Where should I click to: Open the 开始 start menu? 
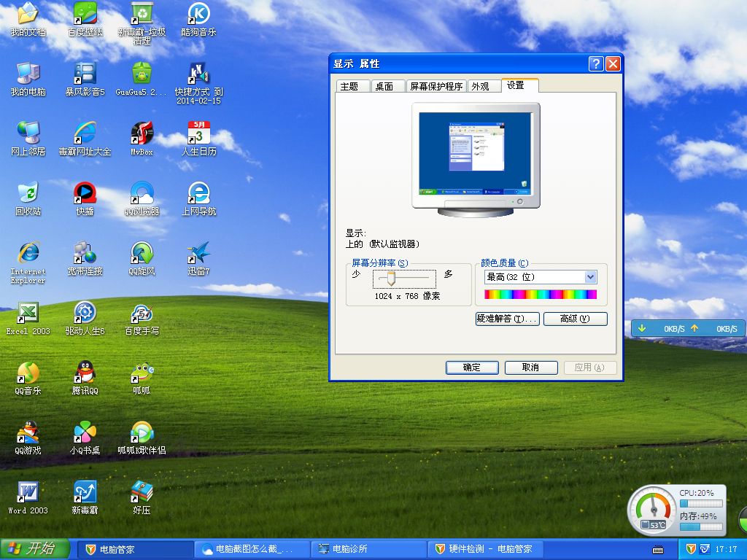click(35, 549)
